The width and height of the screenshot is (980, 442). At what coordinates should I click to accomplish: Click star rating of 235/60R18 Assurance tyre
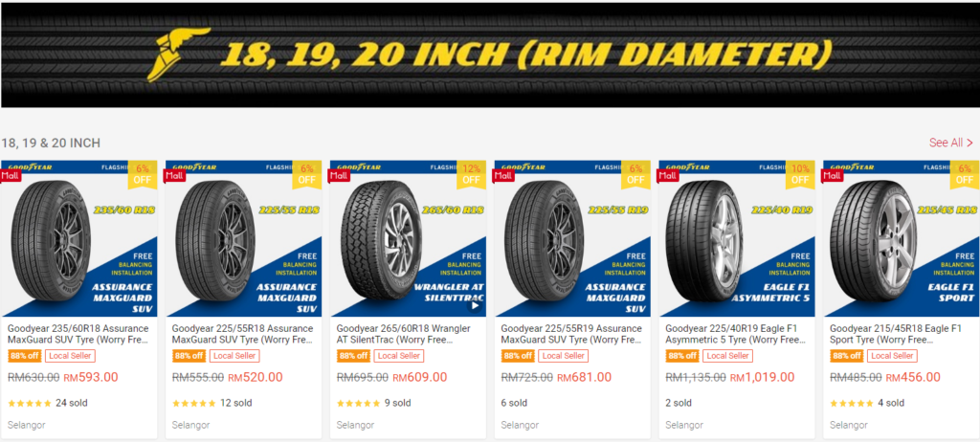pyautogui.click(x=30, y=403)
